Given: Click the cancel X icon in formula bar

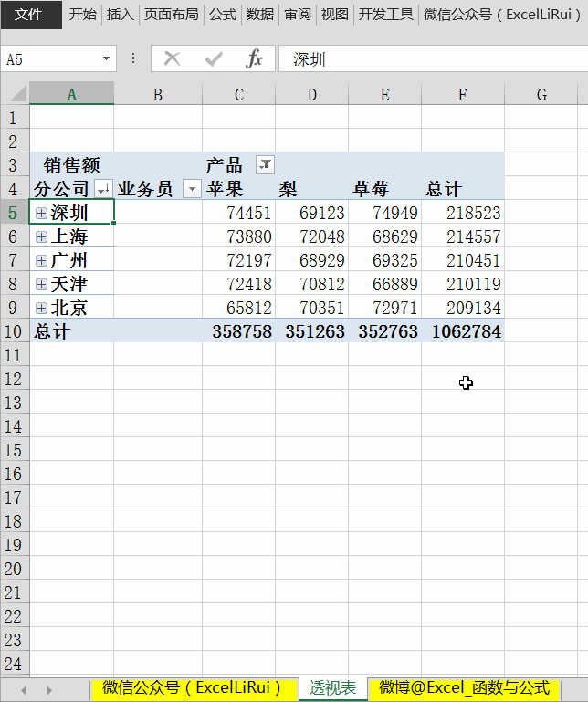Looking at the screenshot, I should coord(172,58).
